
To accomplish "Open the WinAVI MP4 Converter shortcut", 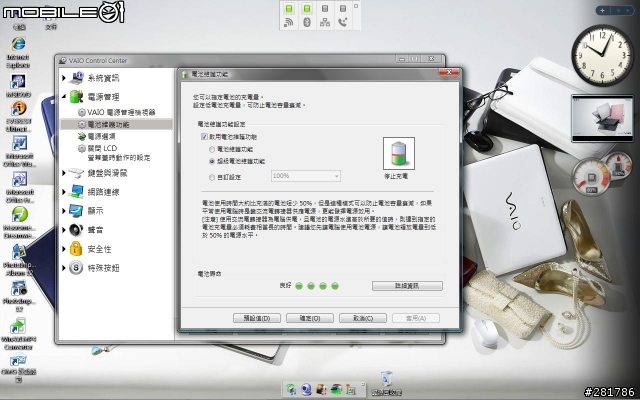I will tap(18, 326).
